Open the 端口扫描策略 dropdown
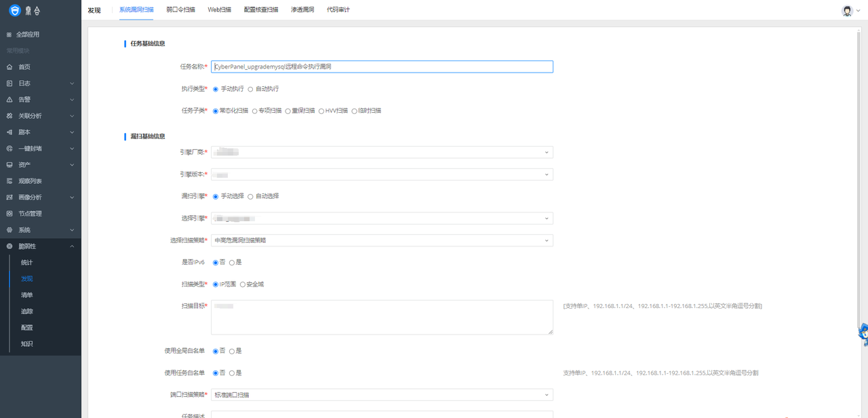 (x=382, y=395)
